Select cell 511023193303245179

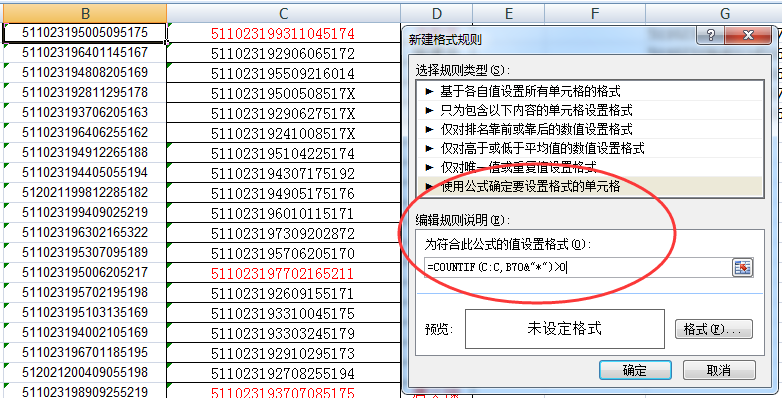[283, 333]
